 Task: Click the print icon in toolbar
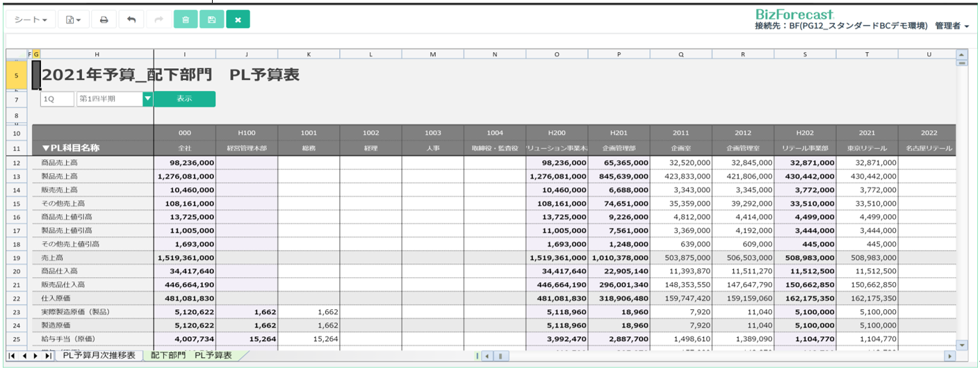(x=104, y=19)
